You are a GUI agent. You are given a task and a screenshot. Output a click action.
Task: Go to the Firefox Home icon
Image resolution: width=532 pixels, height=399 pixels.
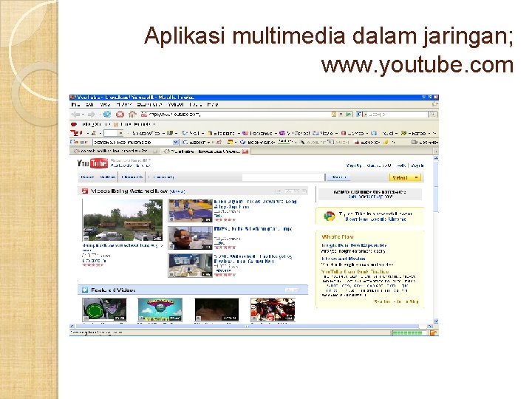(x=132, y=115)
